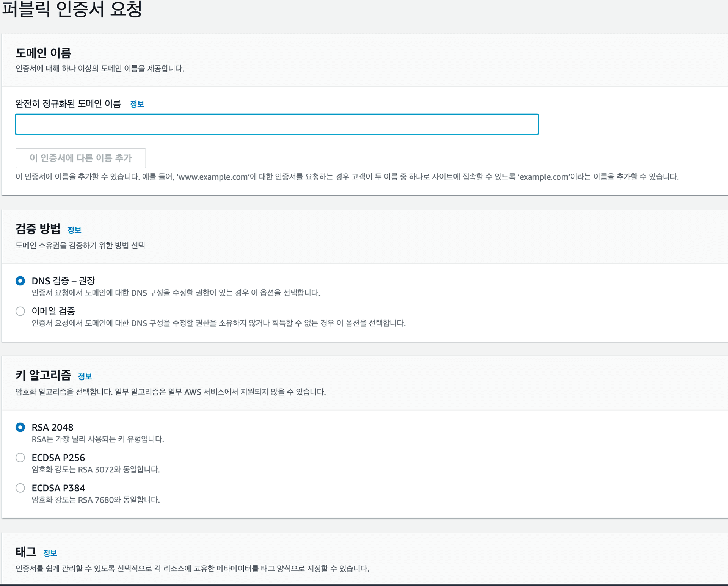Click the 'RSA 3072와 동일합니다' description text
This screenshot has height=586, width=728.
point(96,469)
